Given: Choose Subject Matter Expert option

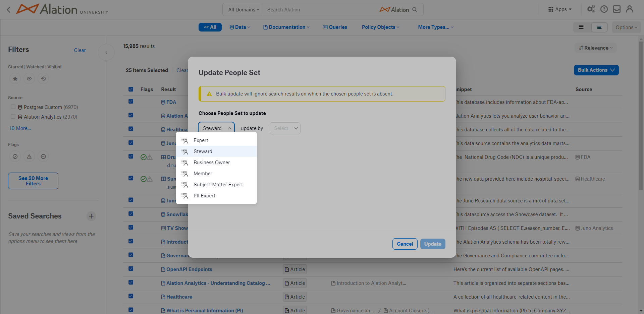Looking at the screenshot, I should coord(216,185).
